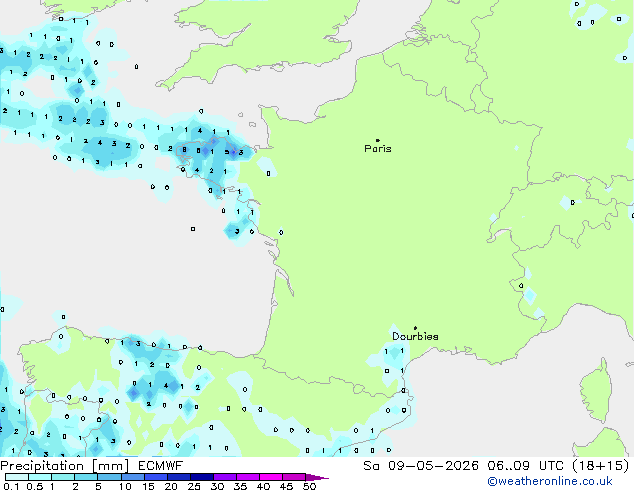Image resolution: width=634 pixels, height=490 pixels.
Task: Click the above-50 mm legend arrow tip
Action: coord(317,477)
